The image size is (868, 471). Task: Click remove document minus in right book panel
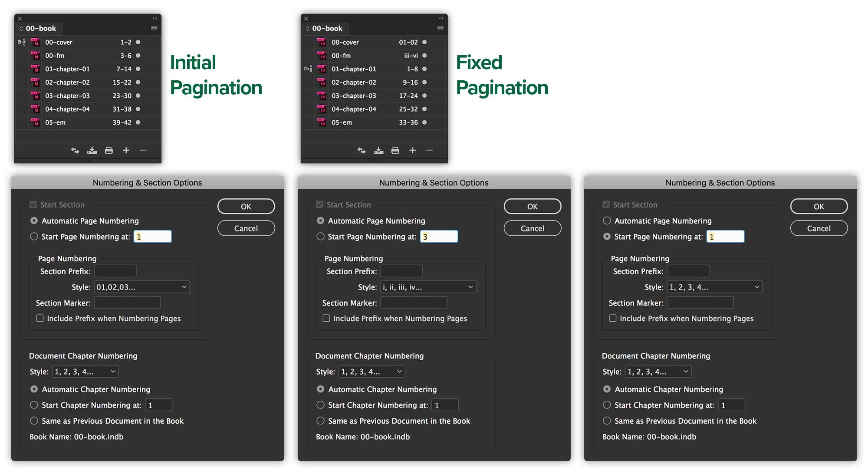pos(430,150)
